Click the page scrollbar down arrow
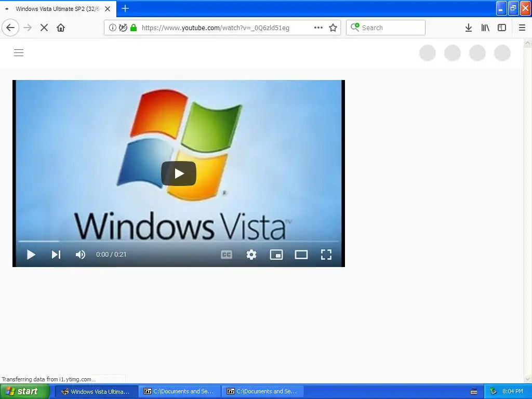Viewport: 532px width, 399px height. click(x=527, y=379)
